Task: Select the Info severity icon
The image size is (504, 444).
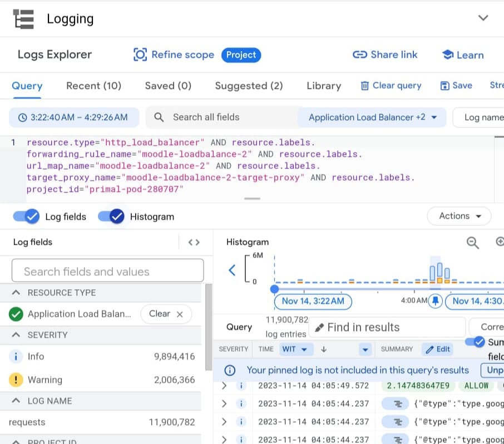Action: [16, 356]
